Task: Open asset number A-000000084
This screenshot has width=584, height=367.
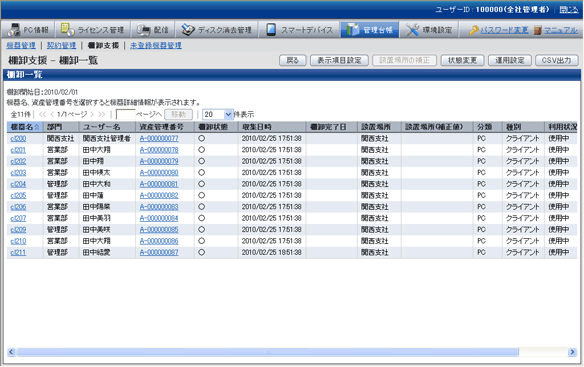Action: [x=159, y=218]
